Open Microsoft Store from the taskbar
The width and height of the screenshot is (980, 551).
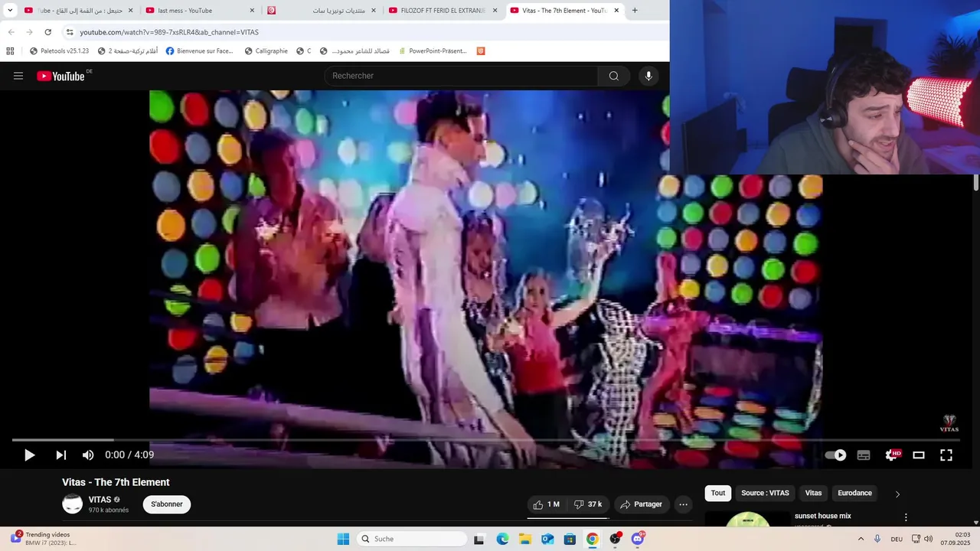point(570,539)
